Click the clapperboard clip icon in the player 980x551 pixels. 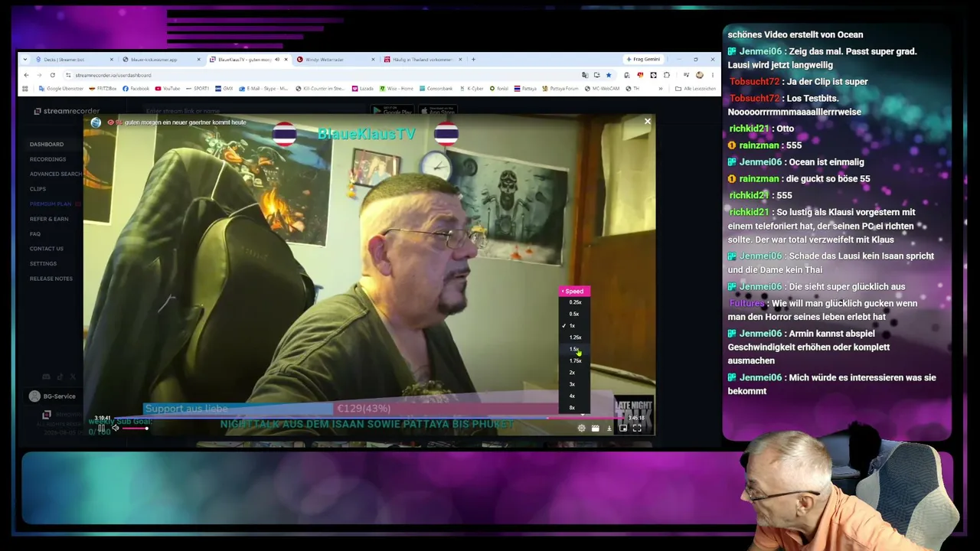pyautogui.click(x=595, y=429)
